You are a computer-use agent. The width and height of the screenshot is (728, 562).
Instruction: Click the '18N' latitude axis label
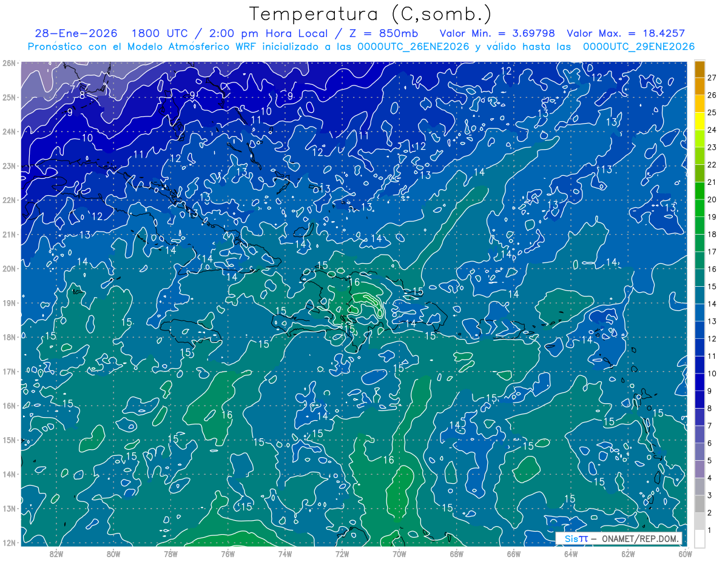tap(9, 337)
